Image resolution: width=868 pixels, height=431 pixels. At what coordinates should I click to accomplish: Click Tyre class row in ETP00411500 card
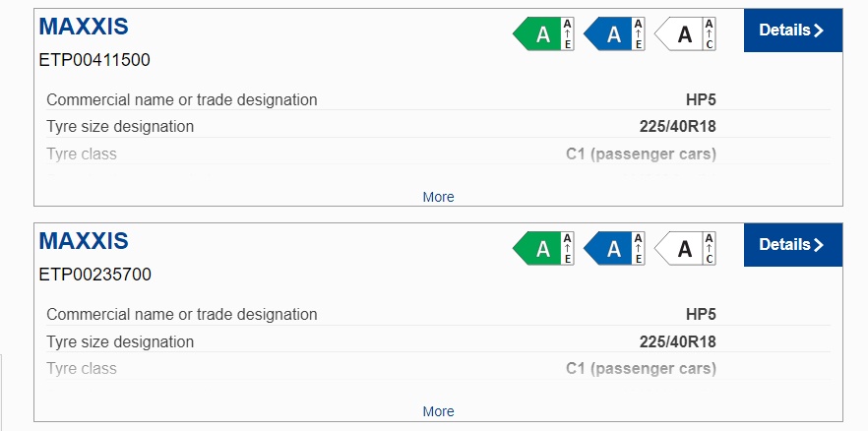tap(82, 154)
